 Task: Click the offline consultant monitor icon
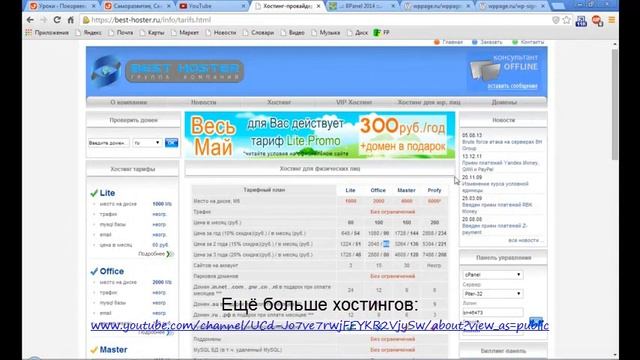[x=484, y=70]
